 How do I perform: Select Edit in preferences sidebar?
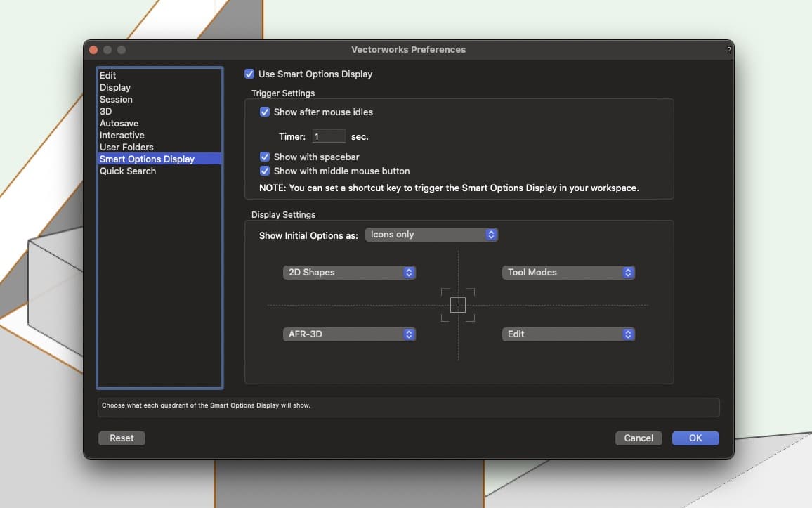point(159,76)
